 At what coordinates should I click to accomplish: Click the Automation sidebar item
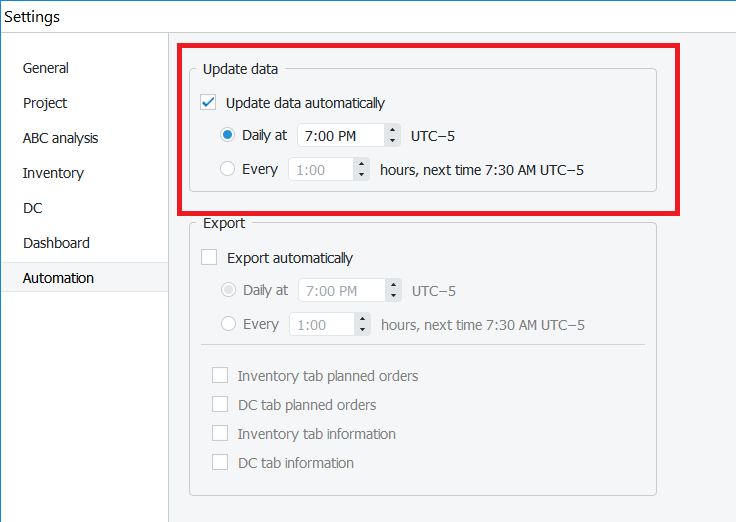(58, 278)
